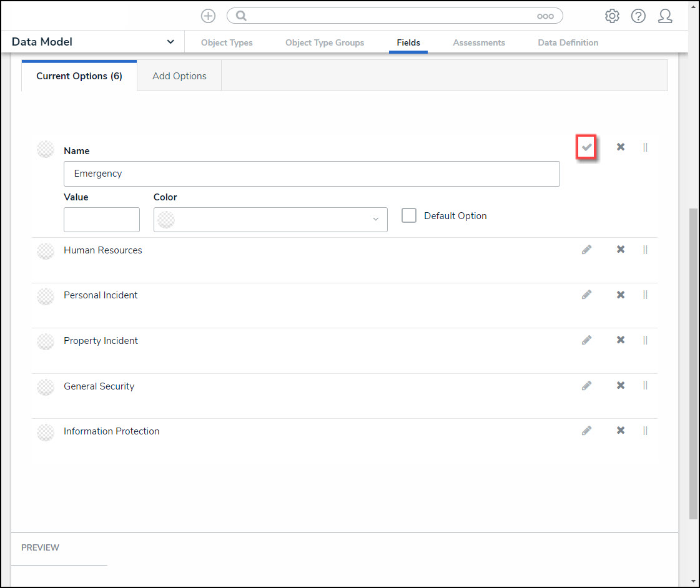The width and height of the screenshot is (700, 588).
Task: Open the settings gear icon
Action: tap(612, 16)
